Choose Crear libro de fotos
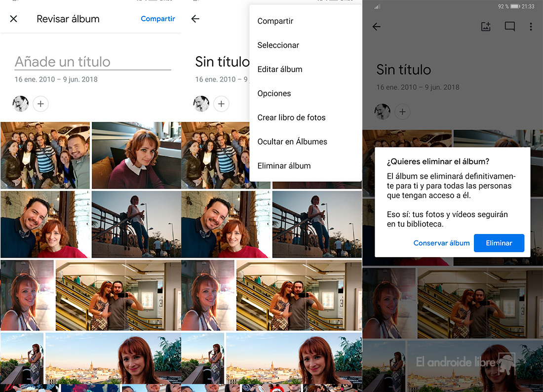This screenshot has height=392, width=543. click(x=291, y=118)
